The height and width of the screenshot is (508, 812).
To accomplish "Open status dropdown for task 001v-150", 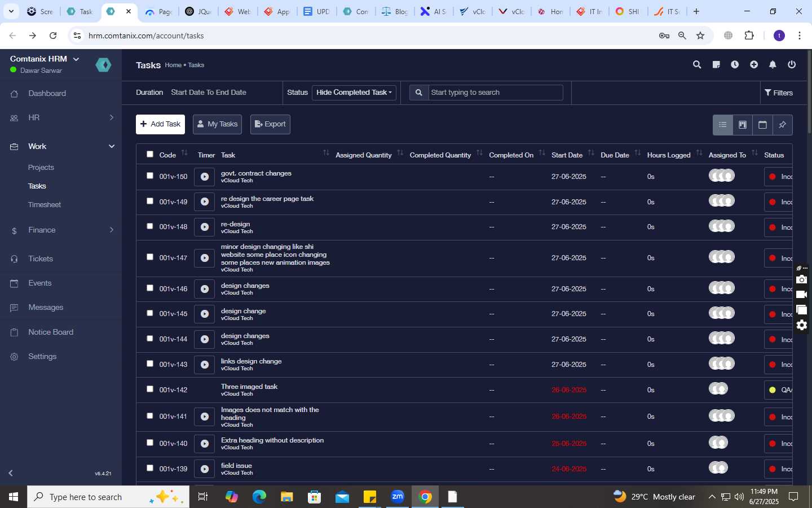I will [779, 177].
